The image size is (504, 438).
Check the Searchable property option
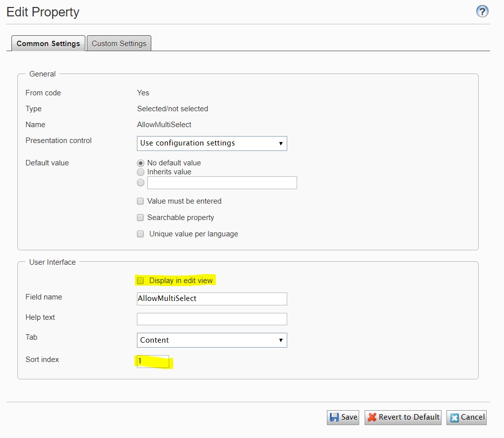coord(140,218)
